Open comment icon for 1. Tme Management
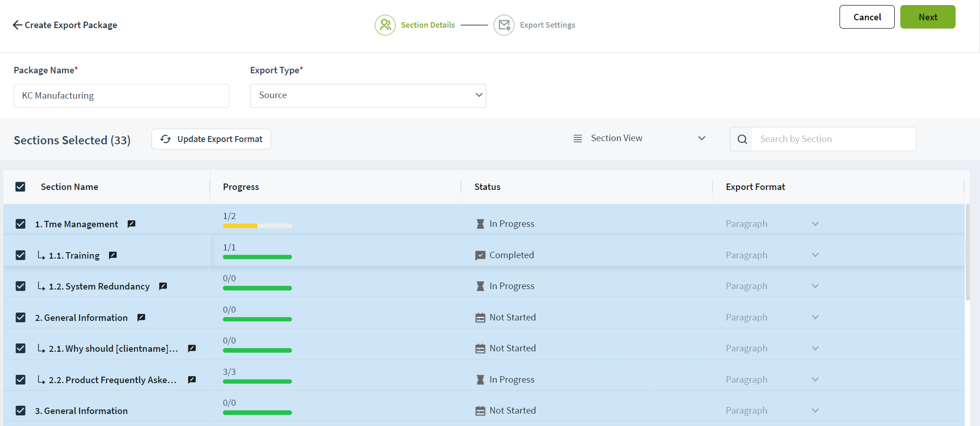Screen dimensions: 980x426 click(131, 224)
